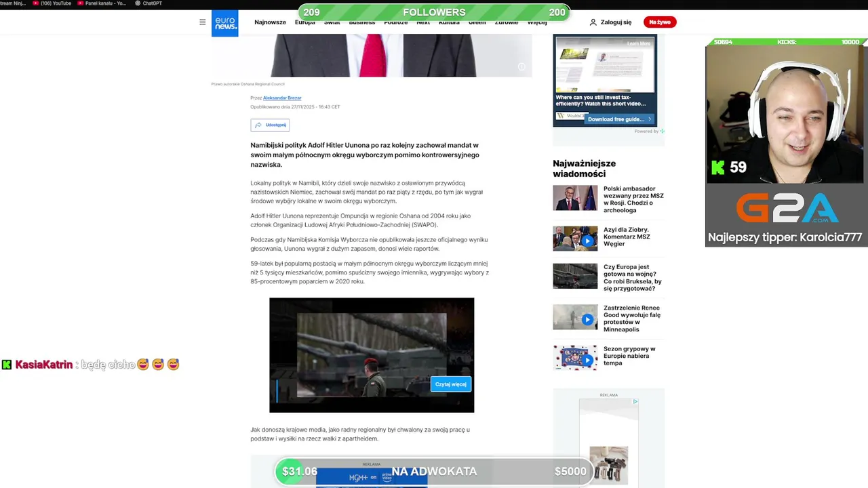Click Learn More on the ad

coord(638,43)
